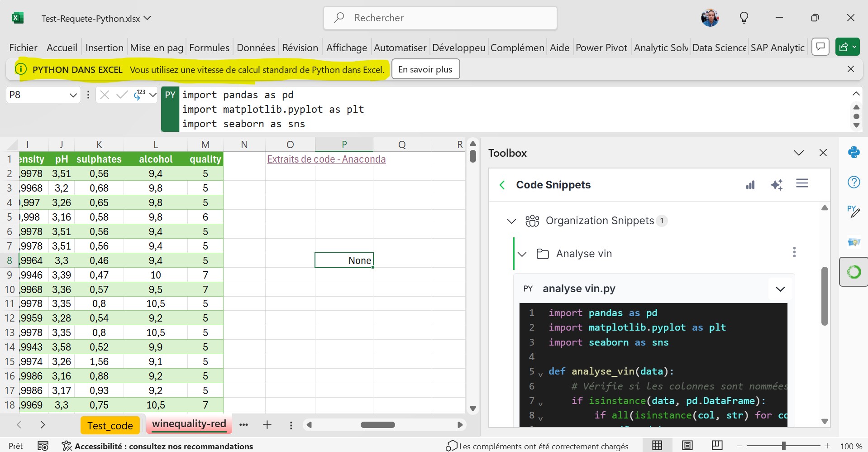Image resolution: width=868 pixels, height=452 pixels.
Task: Zoom out with the minus button
Action: [739, 446]
